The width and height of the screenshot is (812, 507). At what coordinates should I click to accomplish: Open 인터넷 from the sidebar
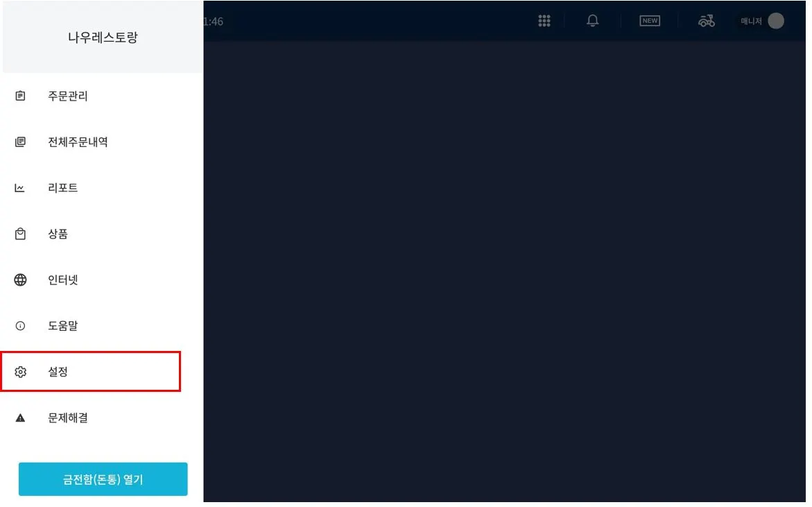click(103, 280)
